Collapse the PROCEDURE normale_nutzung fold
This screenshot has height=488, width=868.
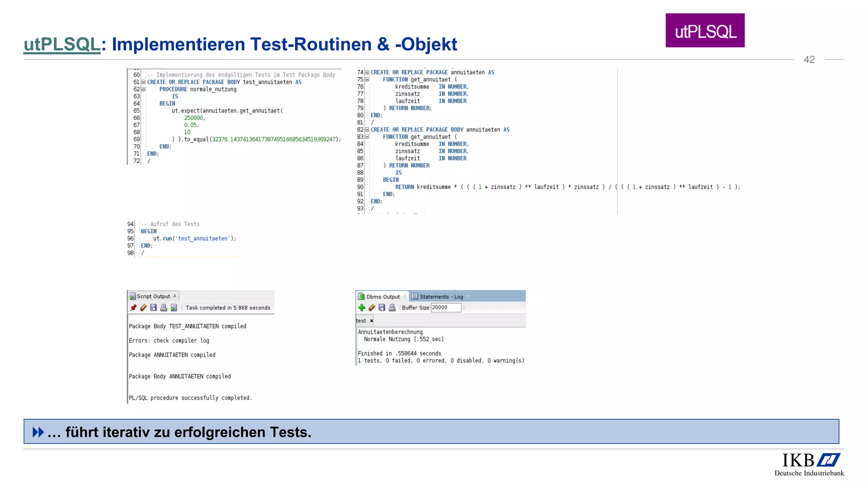[x=143, y=89]
